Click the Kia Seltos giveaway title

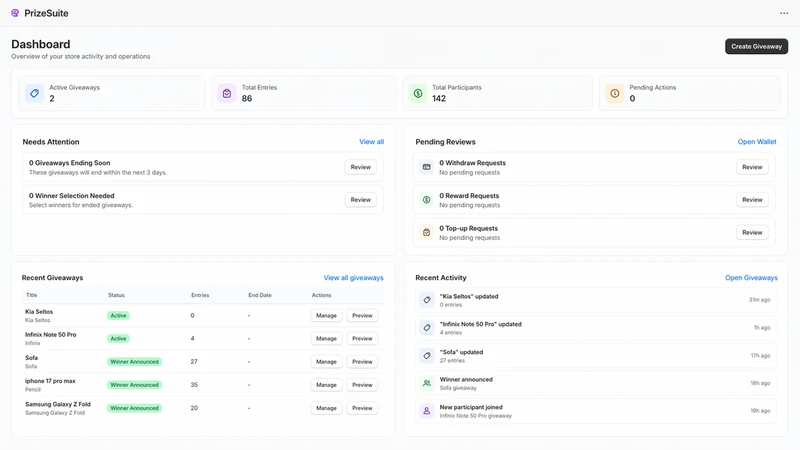pyautogui.click(x=39, y=312)
